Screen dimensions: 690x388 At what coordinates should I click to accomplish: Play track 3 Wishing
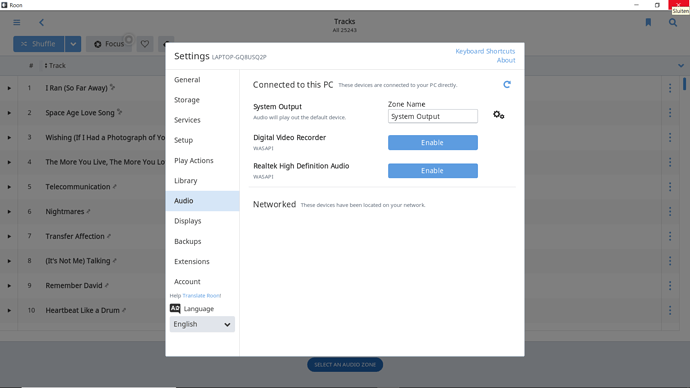[x=9, y=138]
